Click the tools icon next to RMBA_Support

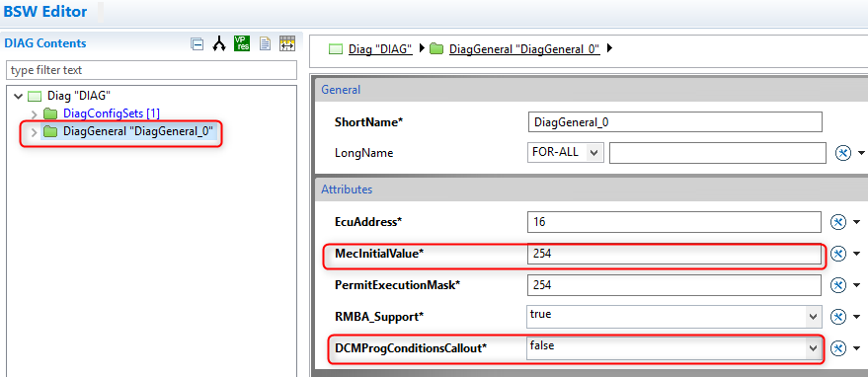pyautogui.click(x=838, y=317)
